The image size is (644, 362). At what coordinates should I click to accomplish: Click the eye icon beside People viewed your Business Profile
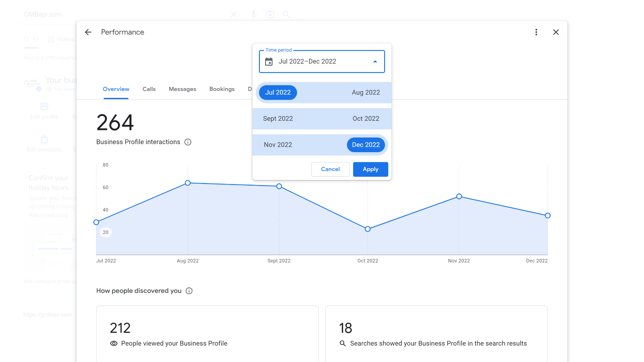click(113, 343)
